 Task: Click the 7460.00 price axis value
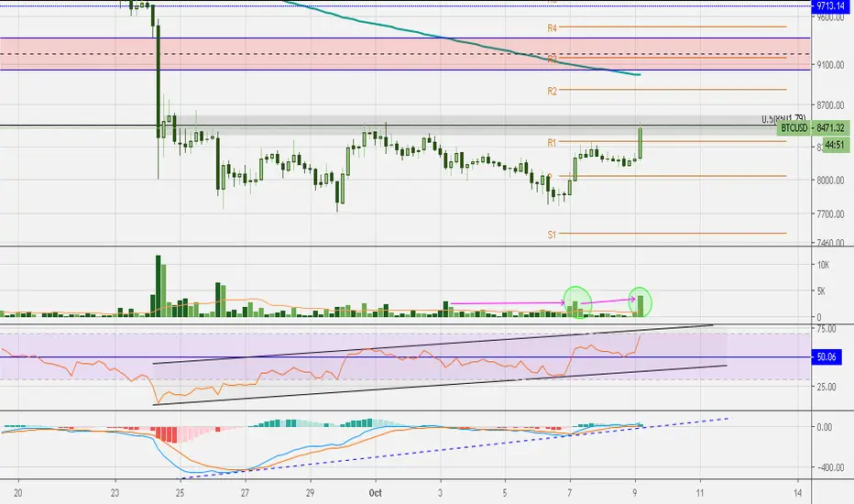[x=830, y=243]
